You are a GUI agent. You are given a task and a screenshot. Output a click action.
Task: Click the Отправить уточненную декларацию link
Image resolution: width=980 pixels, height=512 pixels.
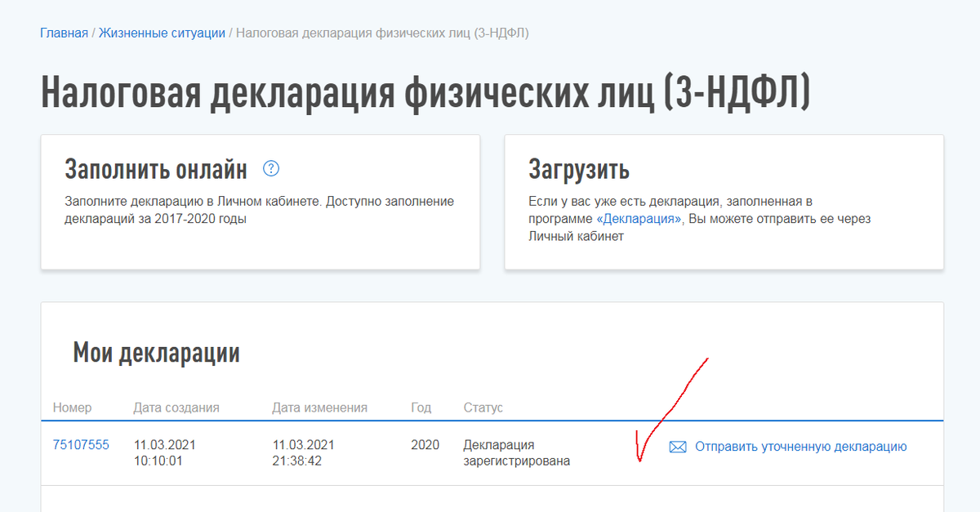point(800,447)
